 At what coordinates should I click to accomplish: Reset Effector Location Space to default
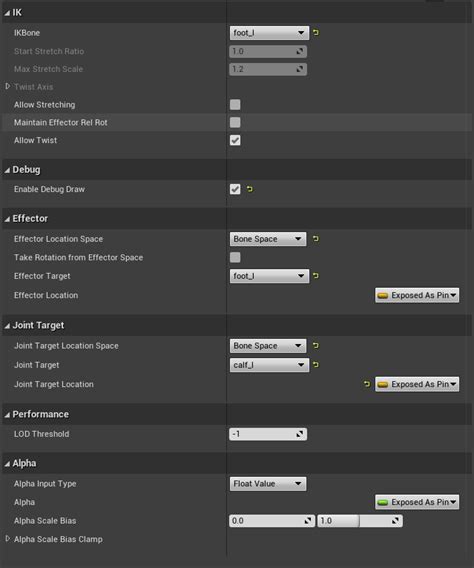pos(316,239)
